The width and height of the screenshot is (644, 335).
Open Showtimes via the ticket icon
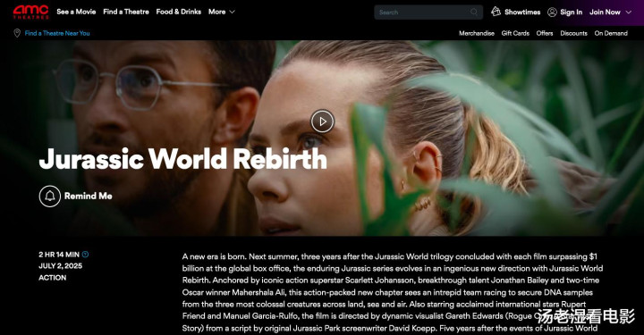coord(496,12)
